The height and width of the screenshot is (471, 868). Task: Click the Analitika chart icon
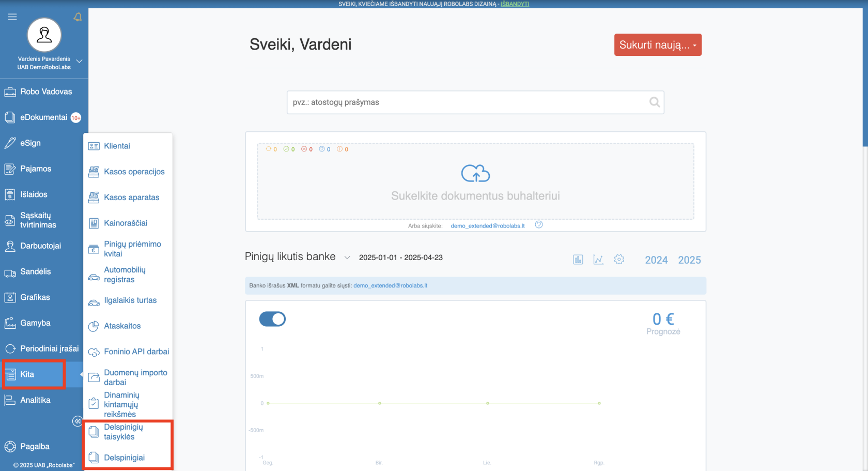10,400
